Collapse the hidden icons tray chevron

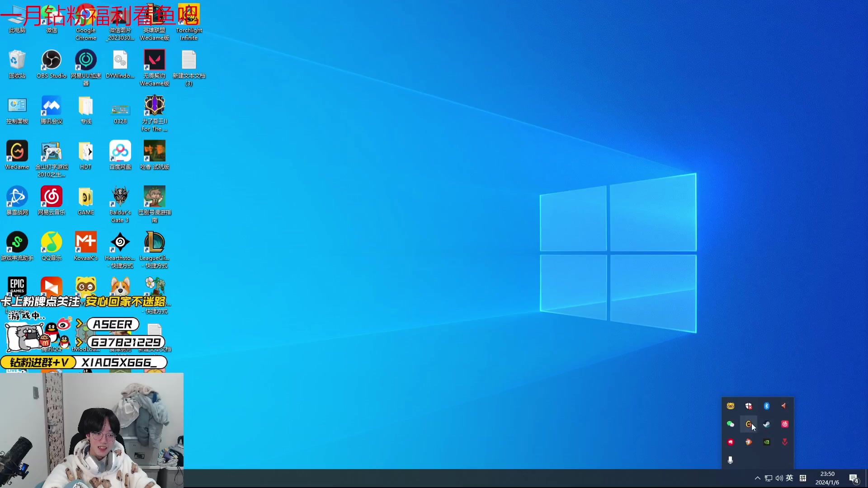[758, 478]
